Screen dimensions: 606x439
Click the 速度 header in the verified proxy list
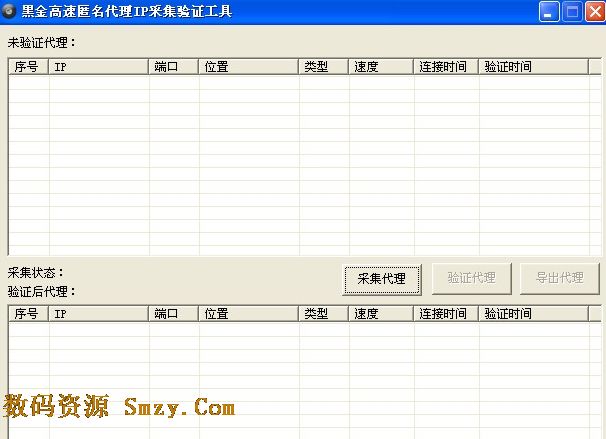(x=381, y=314)
